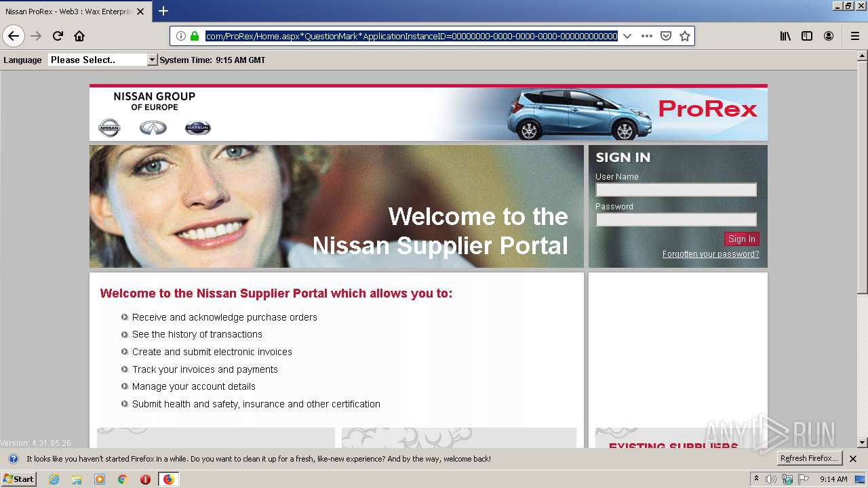Open Internet Explorer from the taskbar

tap(54, 479)
